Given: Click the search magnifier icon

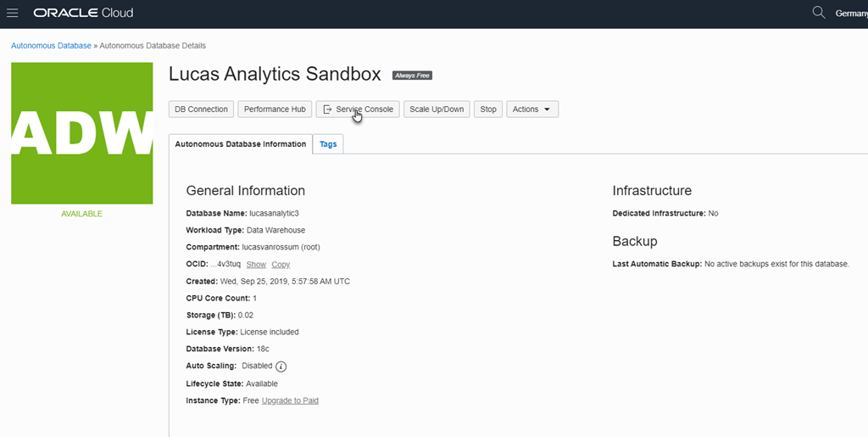Looking at the screenshot, I should pyautogui.click(x=818, y=13).
